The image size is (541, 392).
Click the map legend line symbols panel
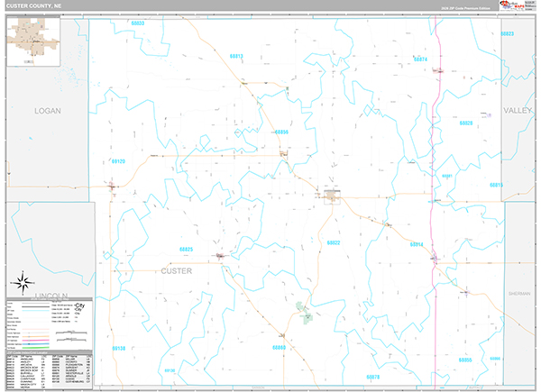(x=50, y=324)
